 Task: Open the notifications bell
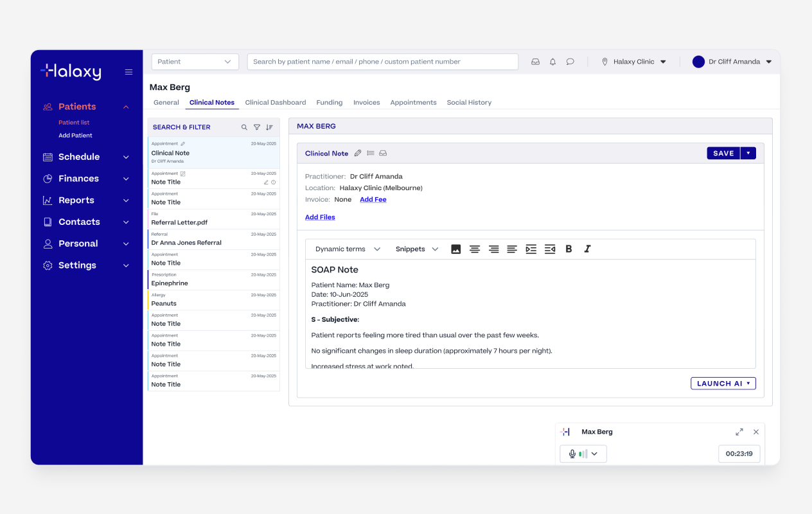(x=552, y=62)
